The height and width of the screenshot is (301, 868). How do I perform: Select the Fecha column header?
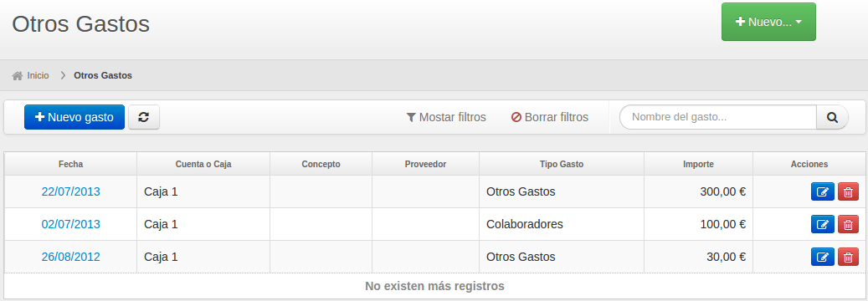(x=71, y=165)
